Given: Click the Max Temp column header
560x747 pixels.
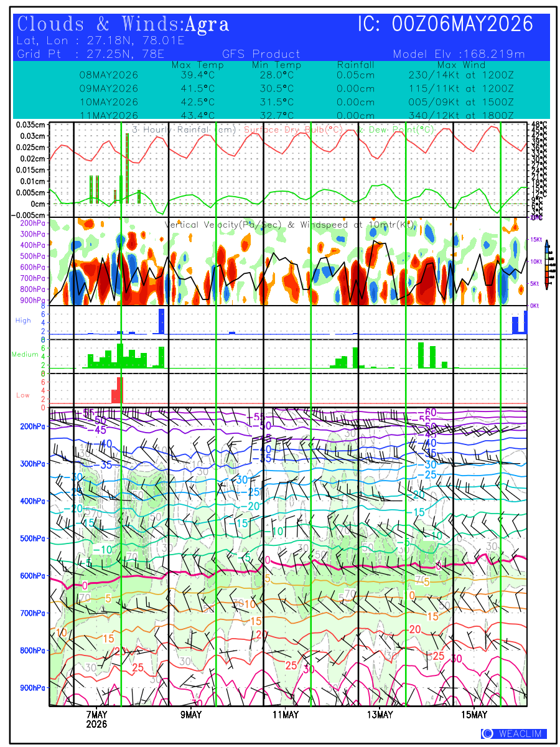Looking at the screenshot, I should click(193, 65).
